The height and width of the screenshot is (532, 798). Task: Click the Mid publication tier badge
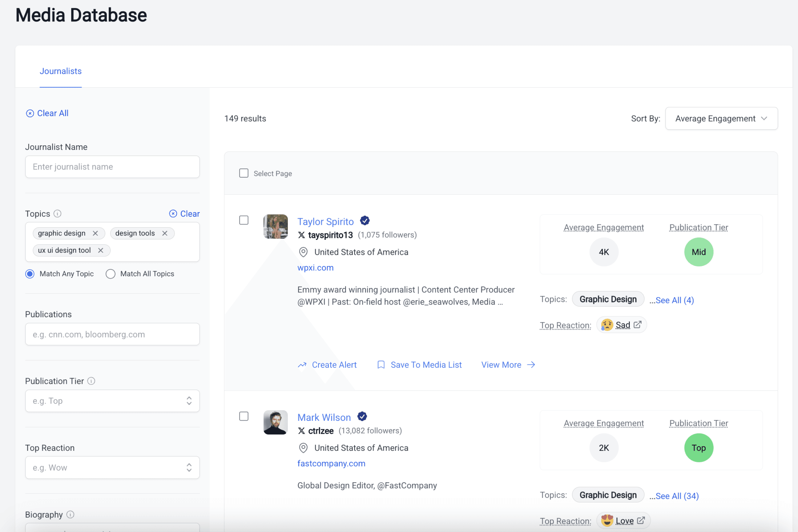click(x=699, y=252)
